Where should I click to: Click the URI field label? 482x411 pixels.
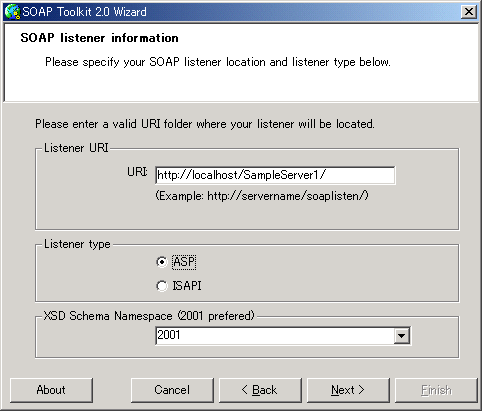tap(137, 172)
